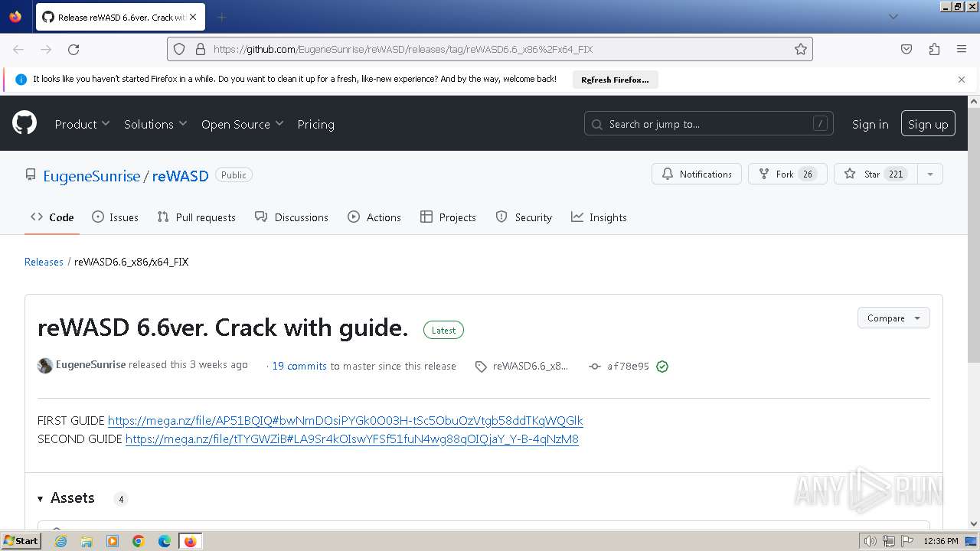Switch to the Actions tab
The width and height of the screenshot is (980, 551).
374,217
